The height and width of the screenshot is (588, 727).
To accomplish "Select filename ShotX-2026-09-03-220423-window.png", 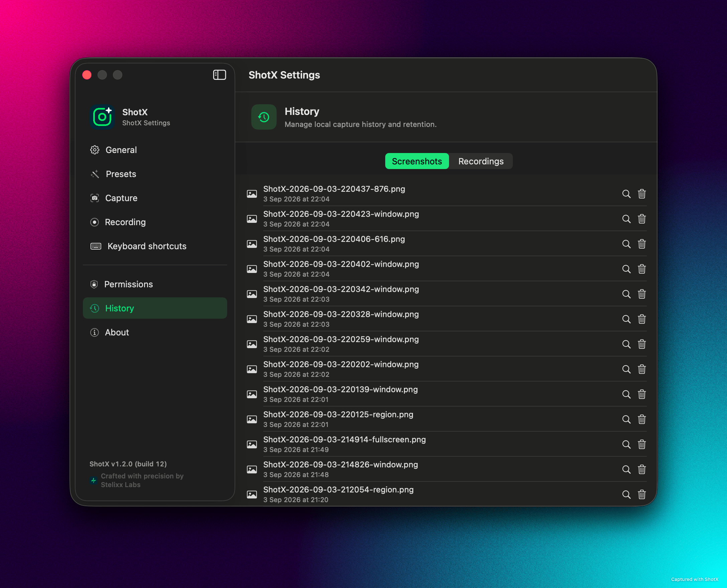I will [x=341, y=214].
